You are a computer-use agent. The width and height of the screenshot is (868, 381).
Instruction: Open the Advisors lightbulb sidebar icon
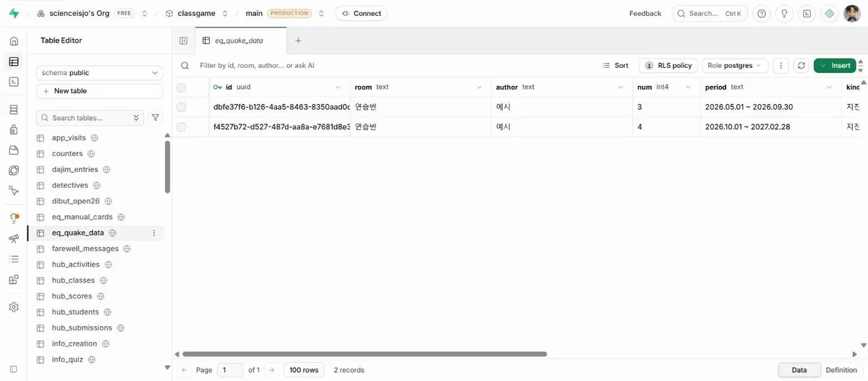[x=14, y=218]
